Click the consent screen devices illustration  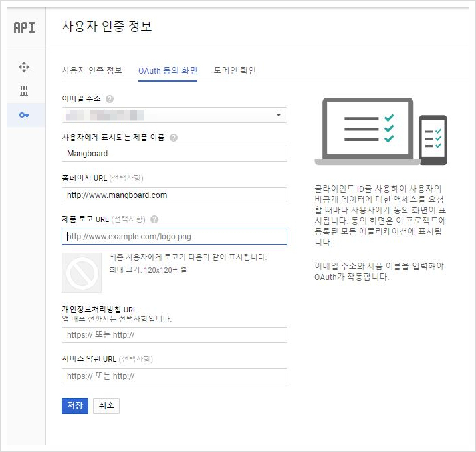click(380, 131)
